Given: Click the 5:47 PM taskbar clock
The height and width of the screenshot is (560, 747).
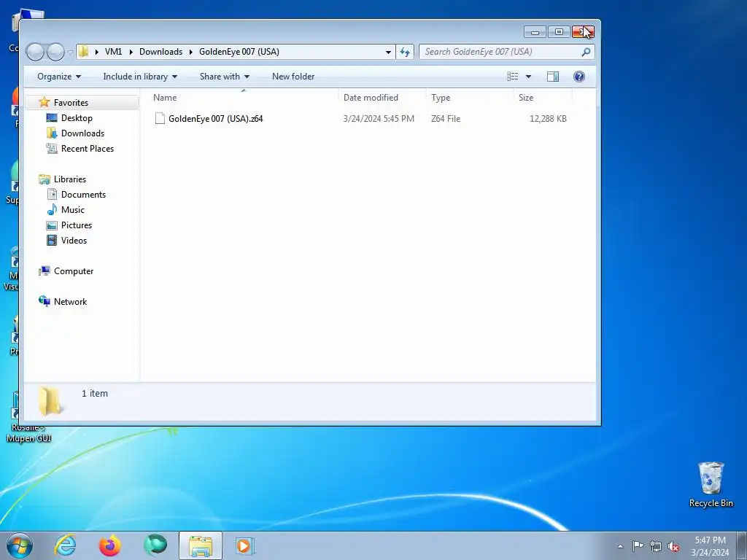Looking at the screenshot, I should click(710, 540).
